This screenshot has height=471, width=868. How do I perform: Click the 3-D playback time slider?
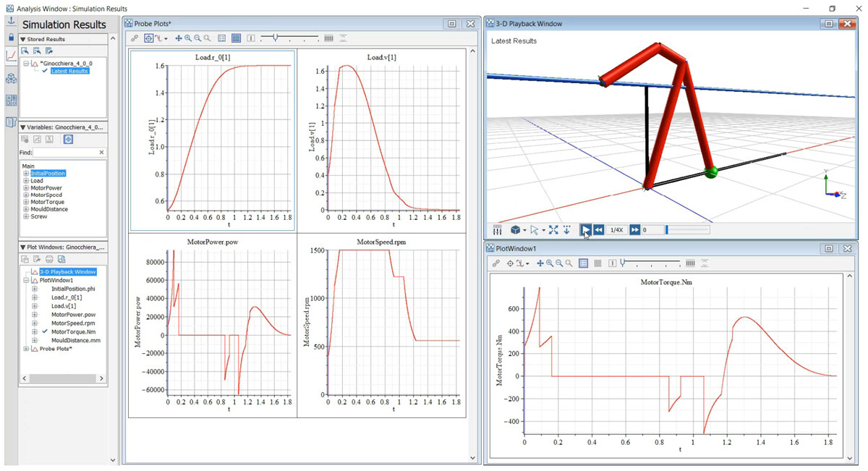pyautogui.click(x=687, y=230)
